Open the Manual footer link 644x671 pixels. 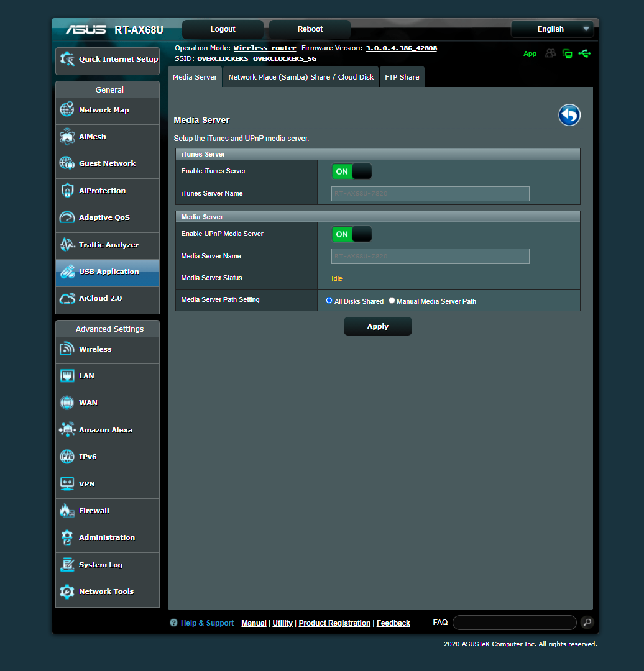click(254, 623)
